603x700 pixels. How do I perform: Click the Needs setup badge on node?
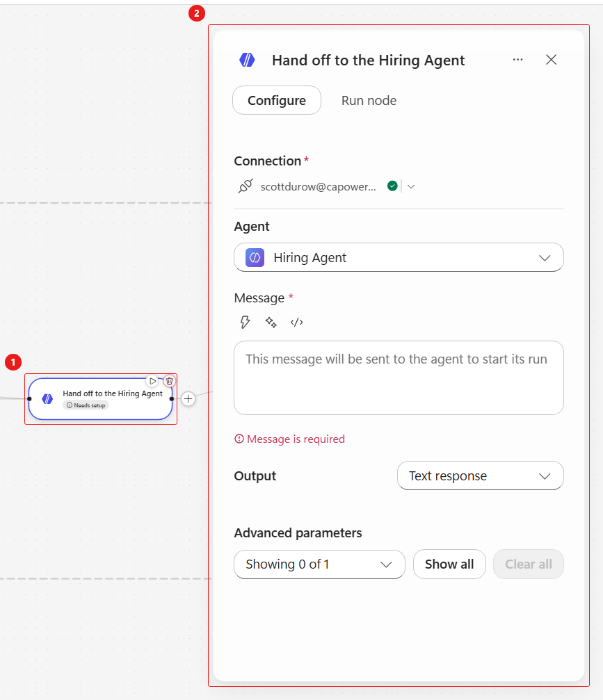pyautogui.click(x=86, y=405)
